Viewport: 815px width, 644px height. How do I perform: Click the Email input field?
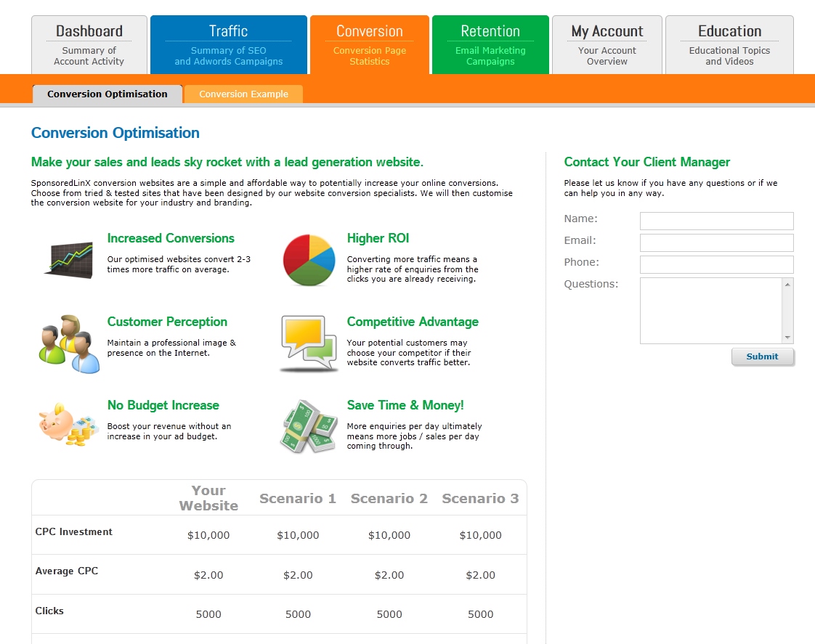coord(716,242)
